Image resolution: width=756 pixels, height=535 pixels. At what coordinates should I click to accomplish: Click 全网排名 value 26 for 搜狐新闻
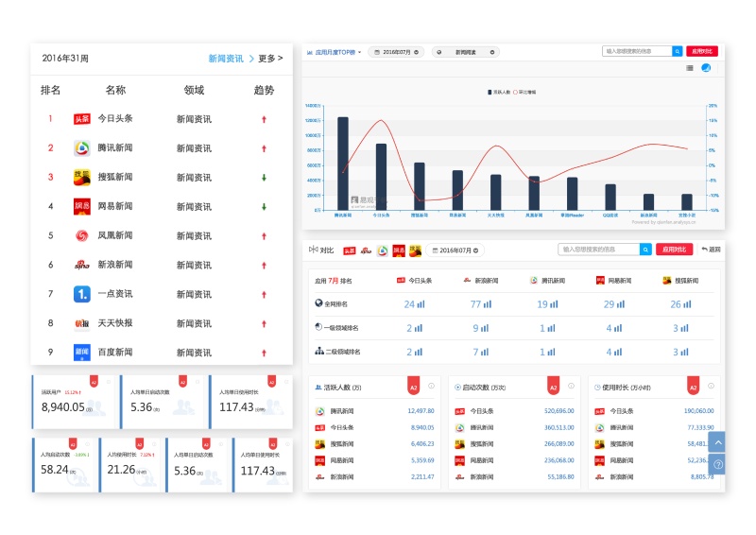[x=676, y=304]
